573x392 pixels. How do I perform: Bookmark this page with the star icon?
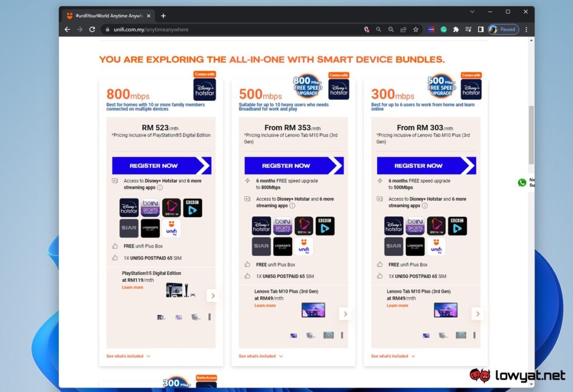[416, 30]
